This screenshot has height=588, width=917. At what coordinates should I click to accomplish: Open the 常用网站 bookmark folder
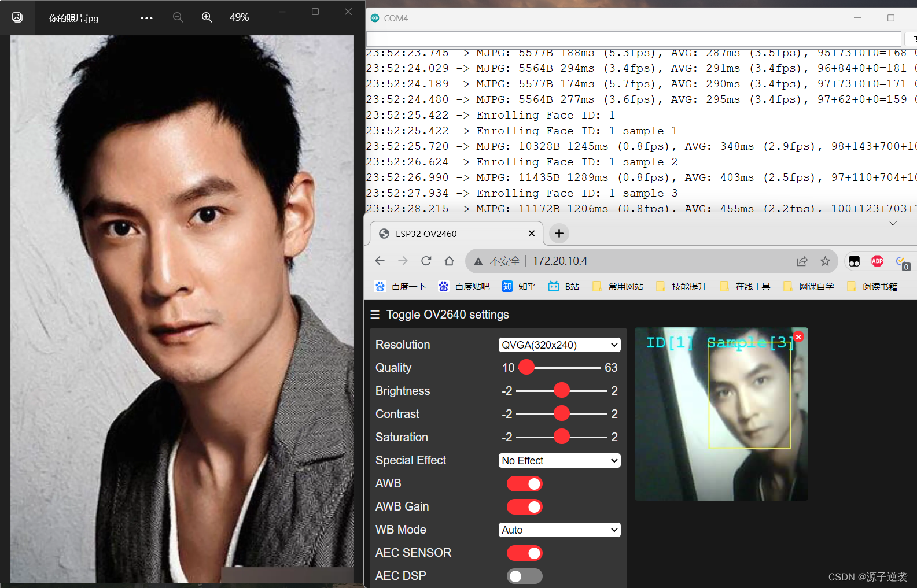[x=617, y=286]
